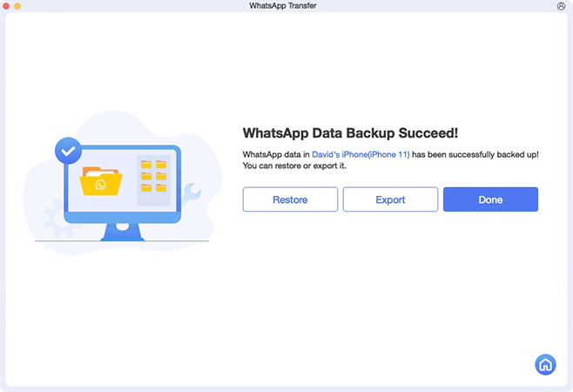
Task: Minimize with the yellow window button
Action: pyautogui.click(x=17, y=6)
